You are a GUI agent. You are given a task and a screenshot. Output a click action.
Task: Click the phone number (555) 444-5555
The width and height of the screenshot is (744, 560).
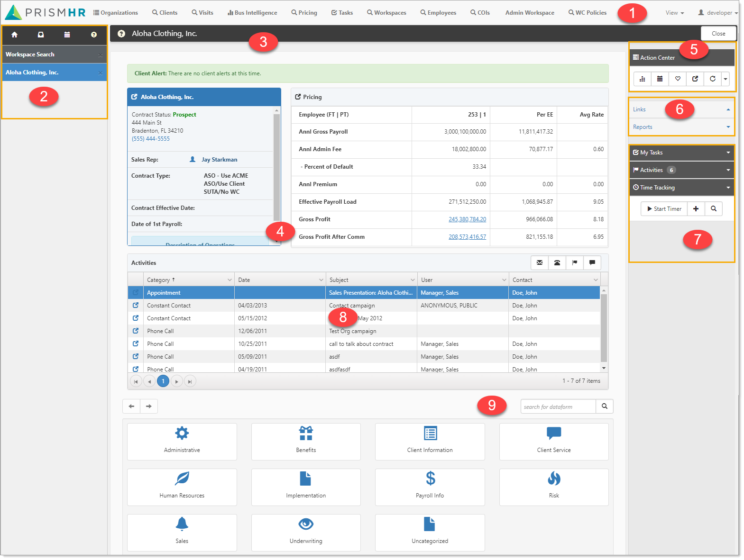[x=151, y=139]
